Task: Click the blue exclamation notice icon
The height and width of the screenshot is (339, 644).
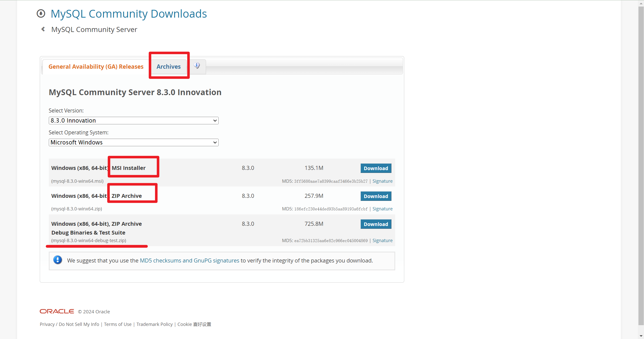Action: [x=58, y=260]
